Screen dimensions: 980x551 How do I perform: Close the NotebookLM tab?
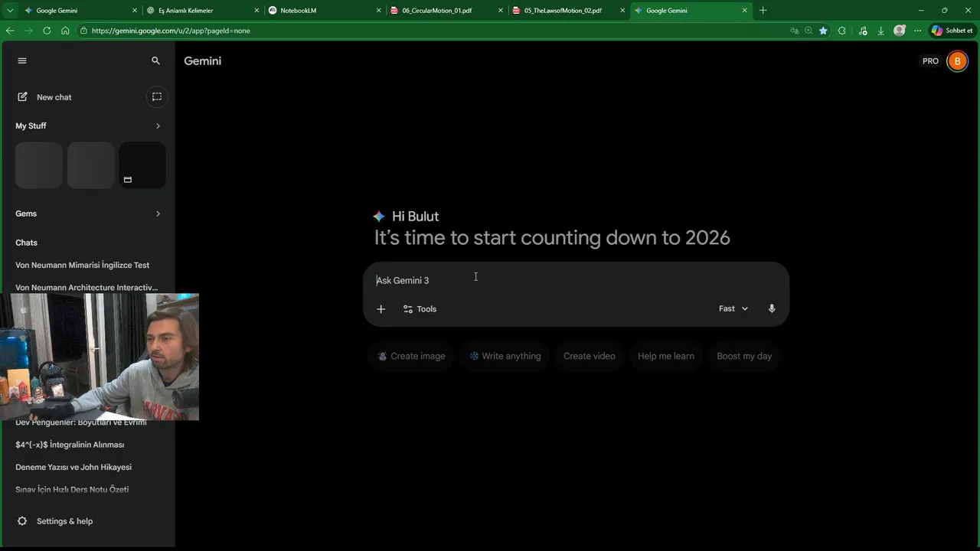[378, 11]
